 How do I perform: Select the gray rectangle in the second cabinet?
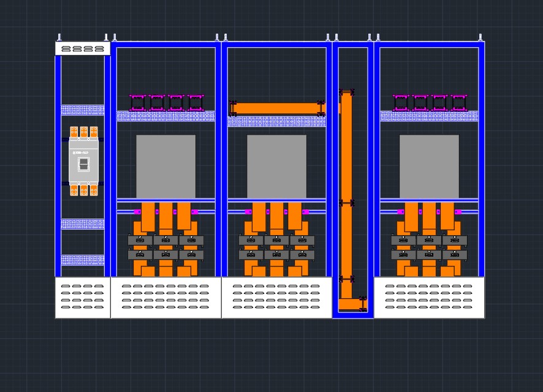[166, 167]
